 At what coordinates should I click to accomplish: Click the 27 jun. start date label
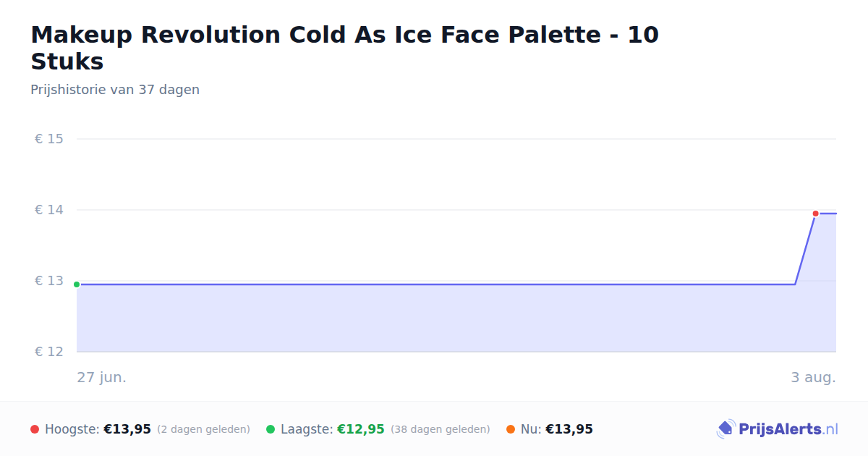pyautogui.click(x=102, y=378)
